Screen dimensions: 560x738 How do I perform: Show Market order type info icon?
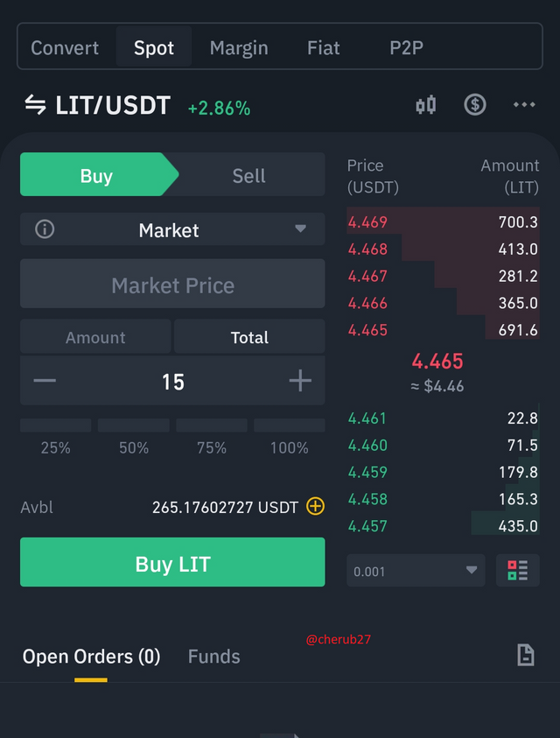pos(45,229)
